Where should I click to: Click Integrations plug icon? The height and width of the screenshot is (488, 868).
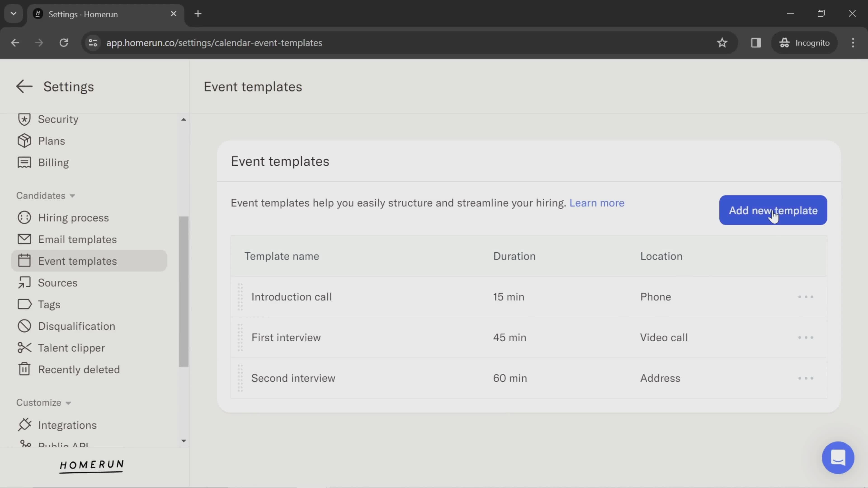[x=24, y=425]
